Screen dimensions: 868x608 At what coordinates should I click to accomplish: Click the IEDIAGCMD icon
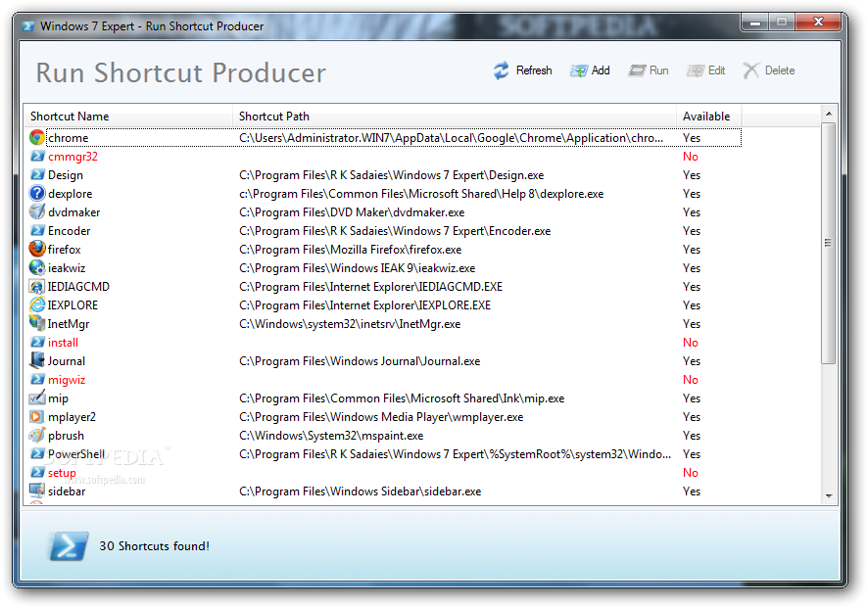tap(37, 287)
